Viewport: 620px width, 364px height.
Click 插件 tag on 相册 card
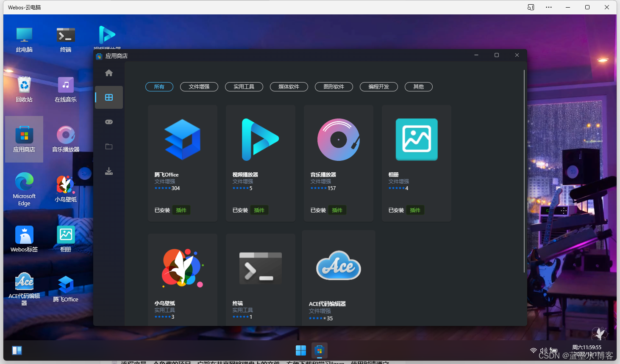(x=415, y=210)
